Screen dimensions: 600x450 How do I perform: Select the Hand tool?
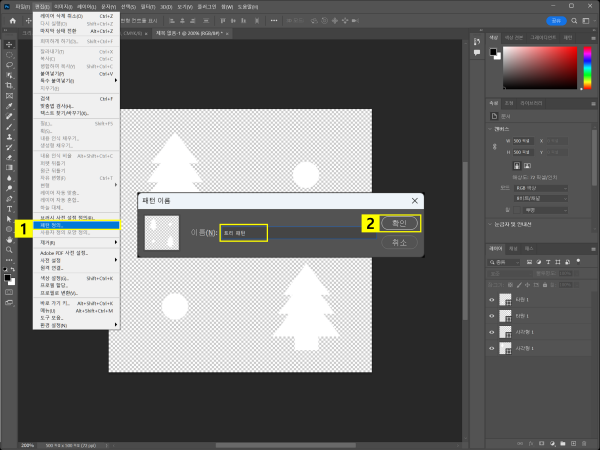pos(9,240)
